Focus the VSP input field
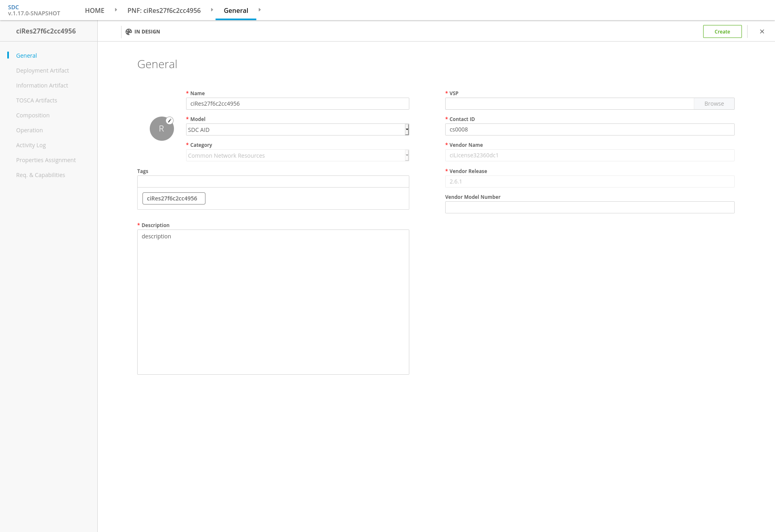Viewport: 775px width, 532px height. (570, 104)
